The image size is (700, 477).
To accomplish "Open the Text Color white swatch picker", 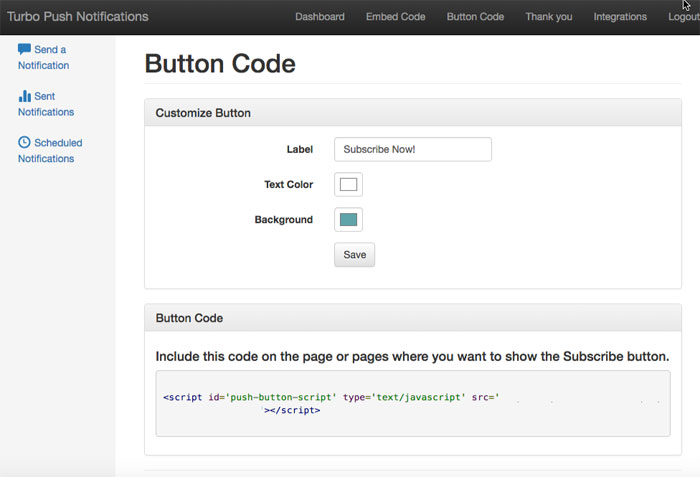I will [x=348, y=184].
